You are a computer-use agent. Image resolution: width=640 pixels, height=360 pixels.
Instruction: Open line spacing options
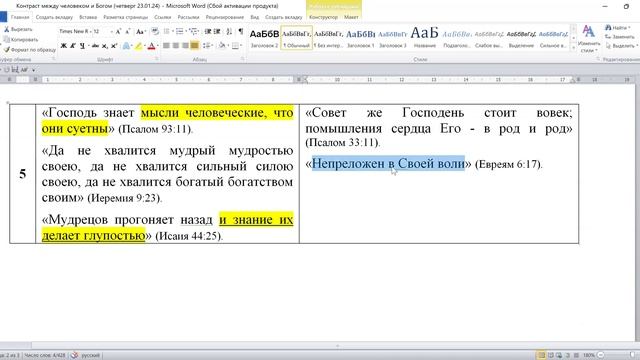[207, 46]
